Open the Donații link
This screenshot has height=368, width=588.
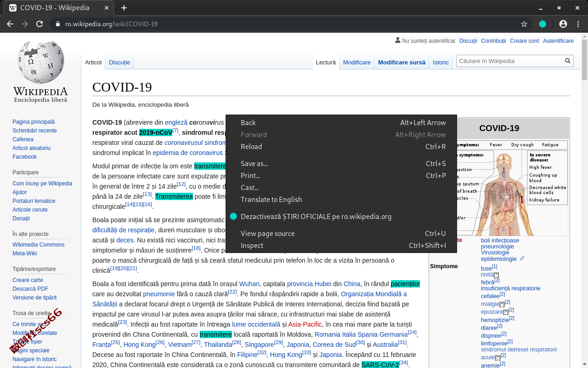21,218
